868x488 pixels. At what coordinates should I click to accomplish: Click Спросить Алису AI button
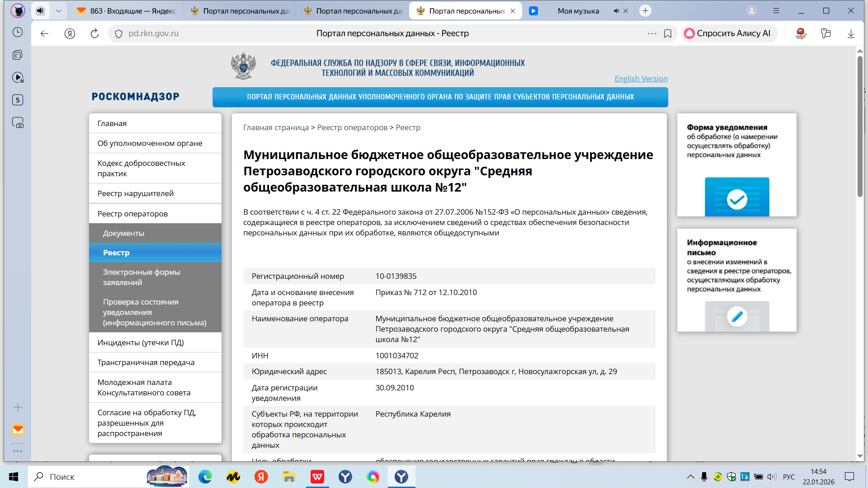click(x=728, y=33)
